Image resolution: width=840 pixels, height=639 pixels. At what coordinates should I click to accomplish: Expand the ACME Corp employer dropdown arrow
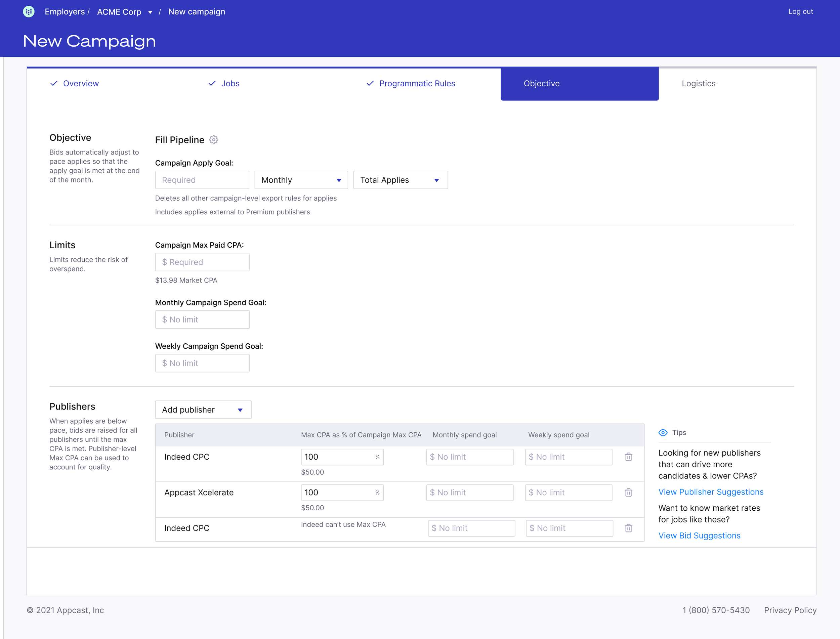(x=150, y=12)
